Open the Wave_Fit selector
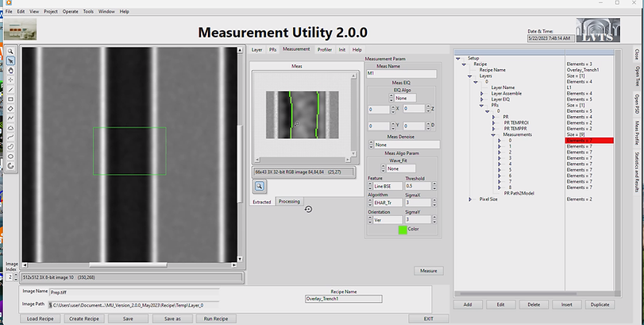 [x=400, y=168]
